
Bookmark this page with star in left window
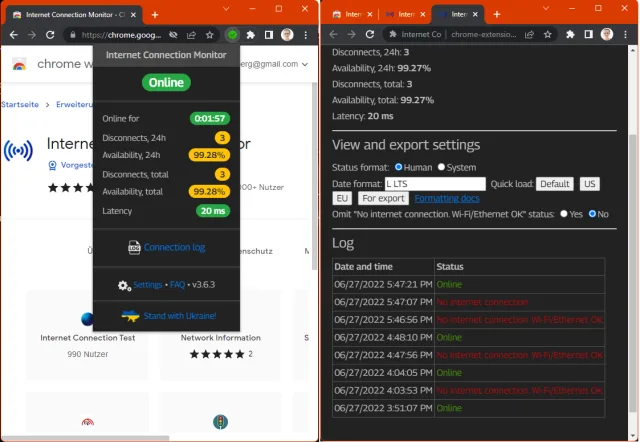(x=210, y=35)
